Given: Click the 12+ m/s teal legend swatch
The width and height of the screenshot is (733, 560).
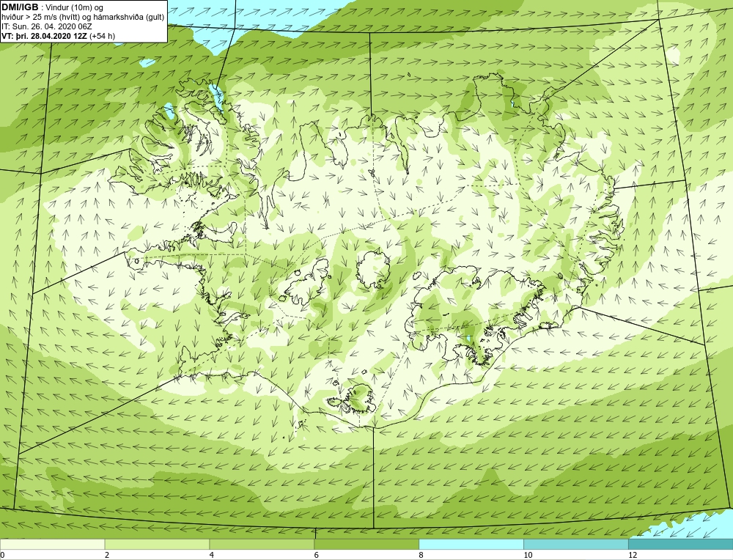Looking at the screenshot, I should [x=681, y=544].
